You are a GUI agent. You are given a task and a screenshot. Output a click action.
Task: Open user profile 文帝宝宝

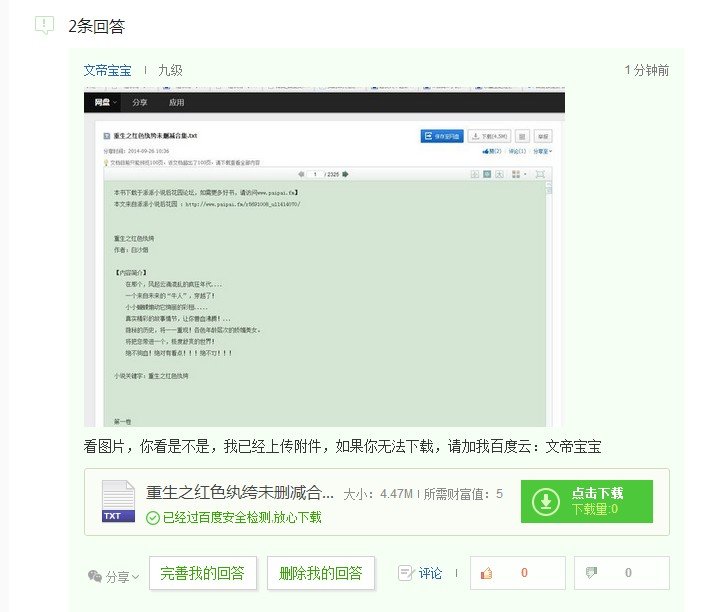tap(107, 70)
